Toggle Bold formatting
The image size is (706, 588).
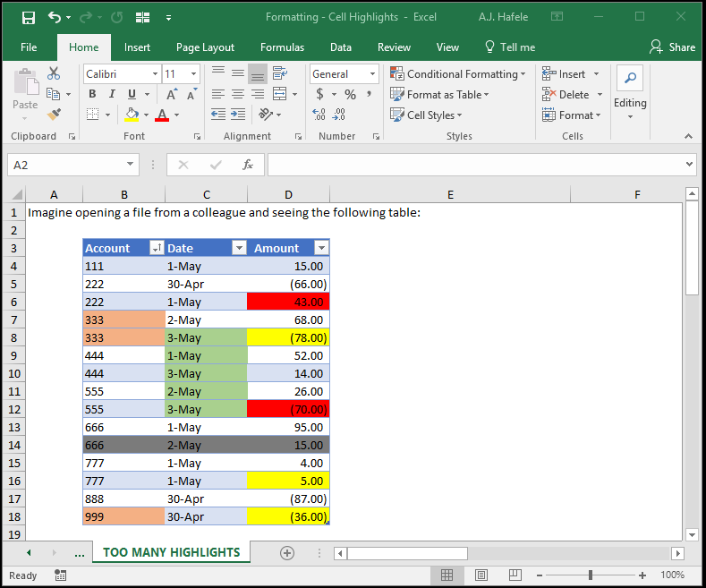tap(92, 94)
